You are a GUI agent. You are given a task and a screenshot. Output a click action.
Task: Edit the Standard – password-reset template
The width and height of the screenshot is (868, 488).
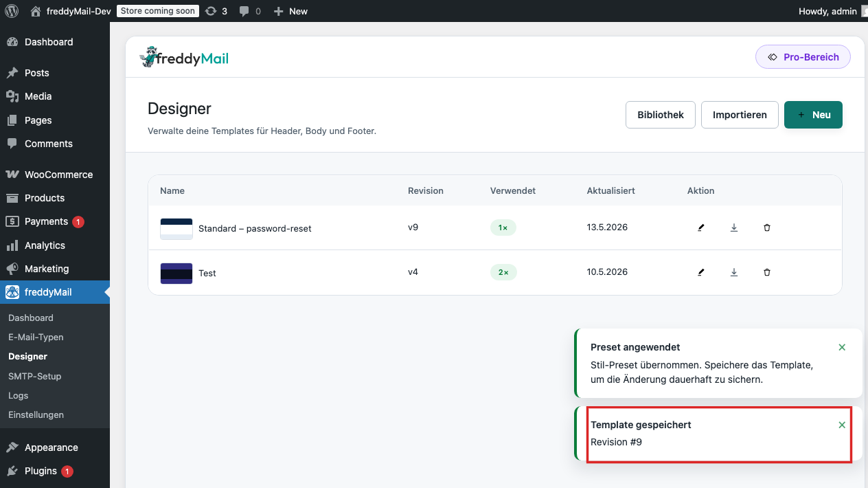[x=700, y=228]
